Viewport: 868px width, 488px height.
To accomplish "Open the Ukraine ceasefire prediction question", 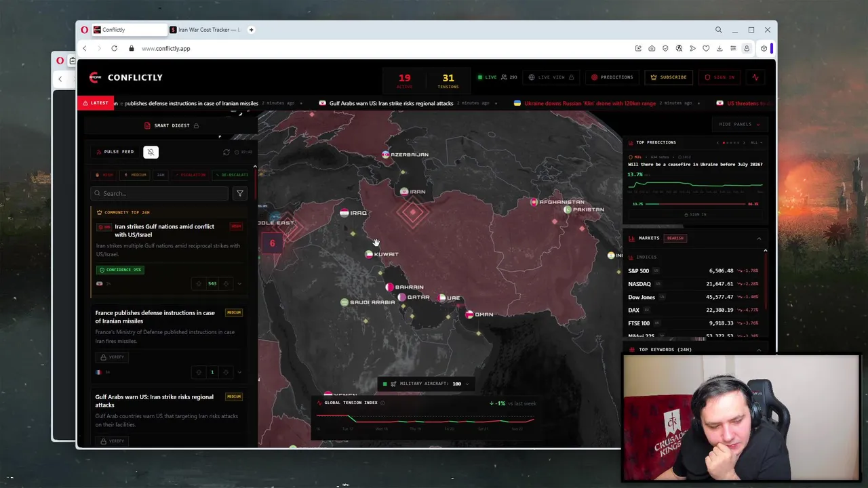I will tap(695, 165).
